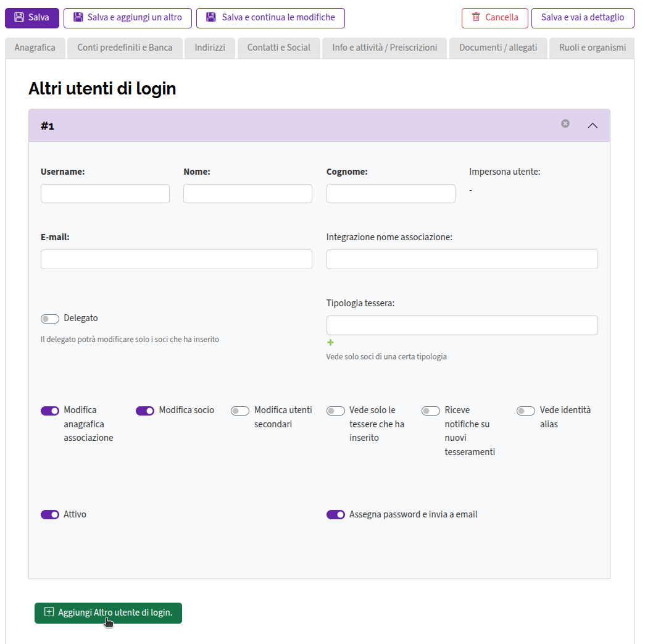Image resolution: width=645 pixels, height=644 pixels.
Task: Click Salva e continua le modifiche
Action: click(270, 18)
